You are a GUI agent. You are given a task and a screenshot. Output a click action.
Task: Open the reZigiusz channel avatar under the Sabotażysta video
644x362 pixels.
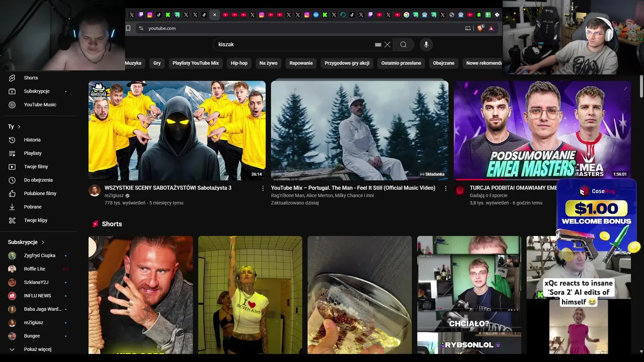[95, 190]
